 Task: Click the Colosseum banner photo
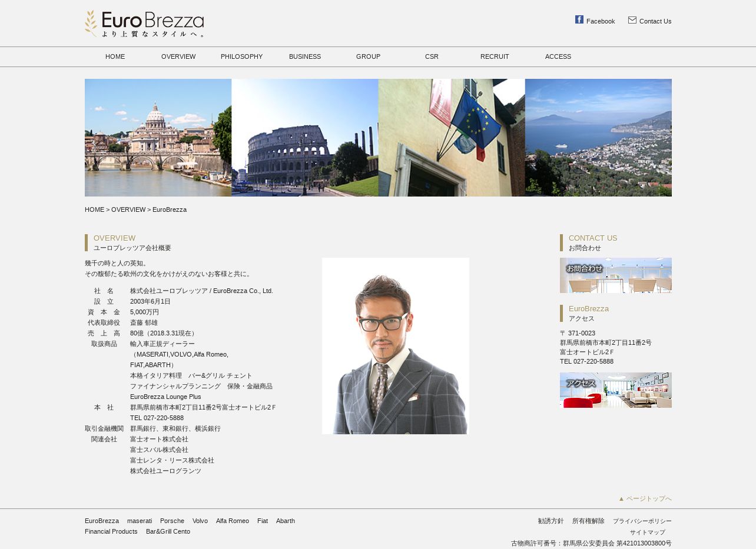[x=305, y=138]
